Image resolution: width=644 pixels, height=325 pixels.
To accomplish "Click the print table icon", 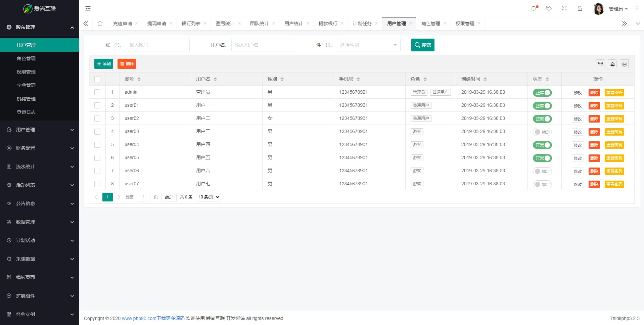I will pos(624,64).
